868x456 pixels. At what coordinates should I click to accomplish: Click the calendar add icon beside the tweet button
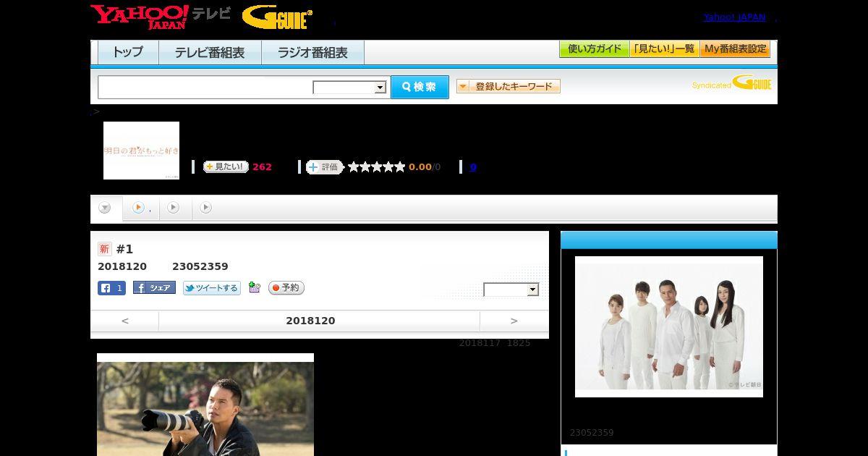[x=254, y=287]
